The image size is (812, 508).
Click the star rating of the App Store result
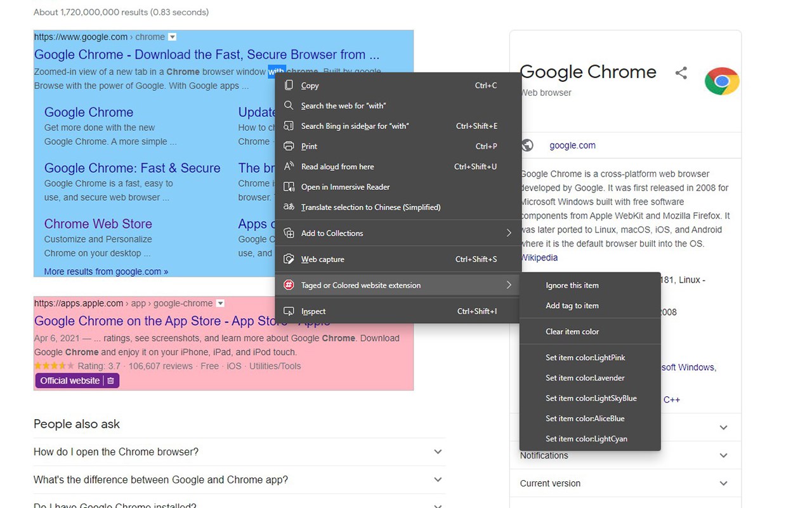point(54,366)
